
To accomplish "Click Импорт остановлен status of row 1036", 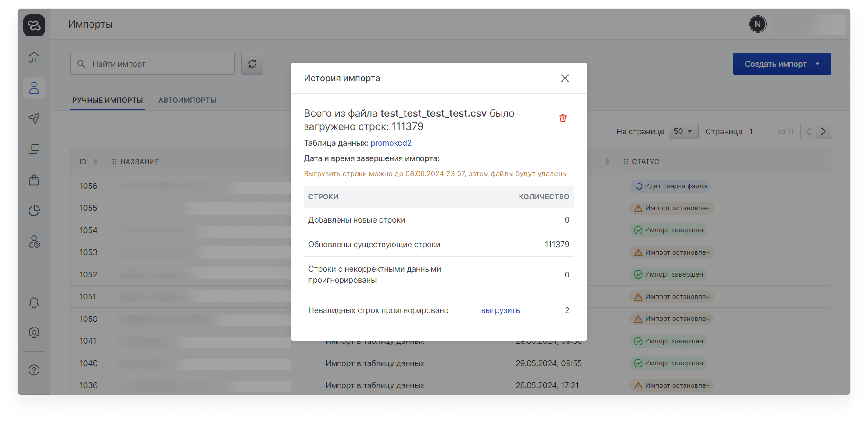I will tap(672, 385).
